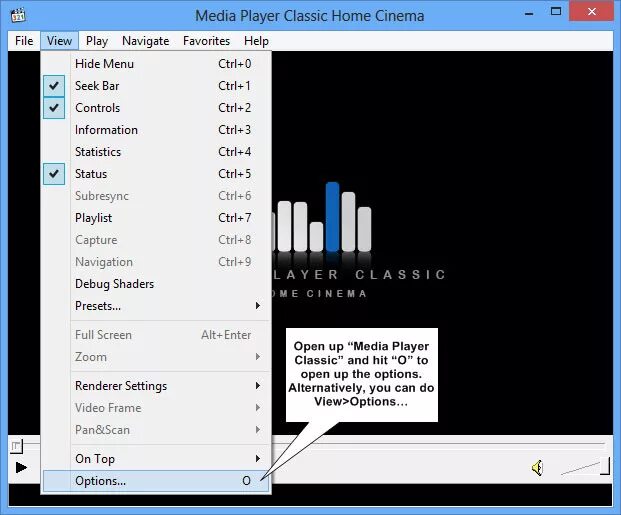The height and width of the screenshot is (515, 621).
Task: Click the seek bar track
Action: [x=440, y=444]
